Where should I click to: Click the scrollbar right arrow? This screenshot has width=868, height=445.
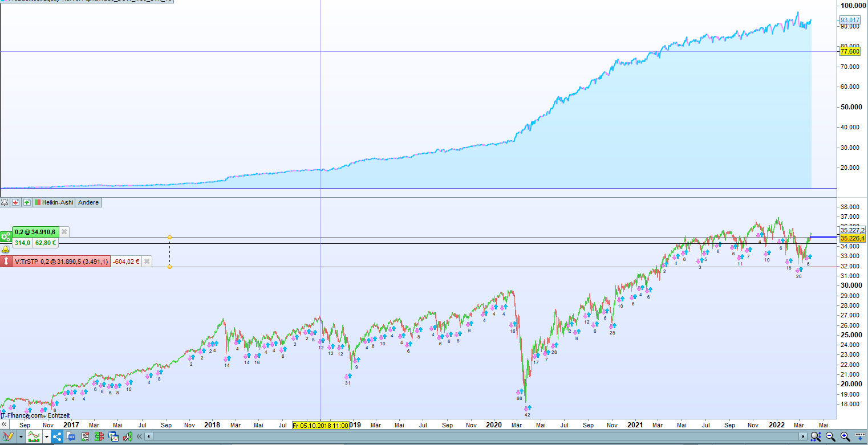pyautogui.click(x=804, y=437)
